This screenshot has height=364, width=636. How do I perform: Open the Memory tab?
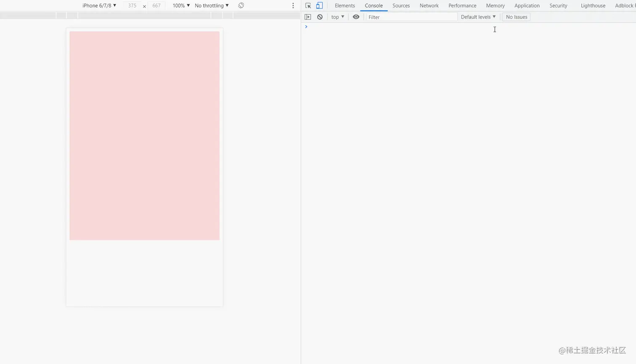[495, 5]
